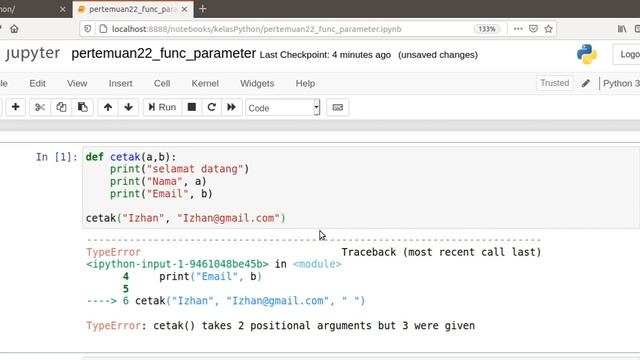
Task: Paste cells below icon
Action: (83, 107)
